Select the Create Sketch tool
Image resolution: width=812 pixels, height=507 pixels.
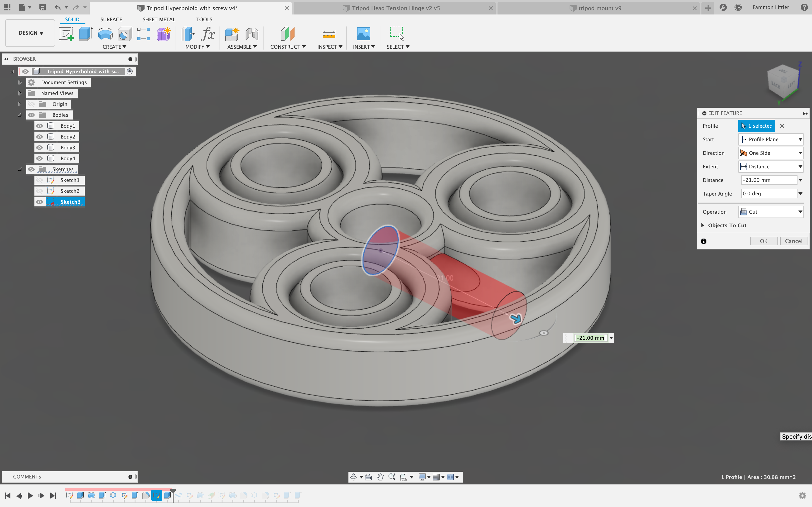coord(67,34)
